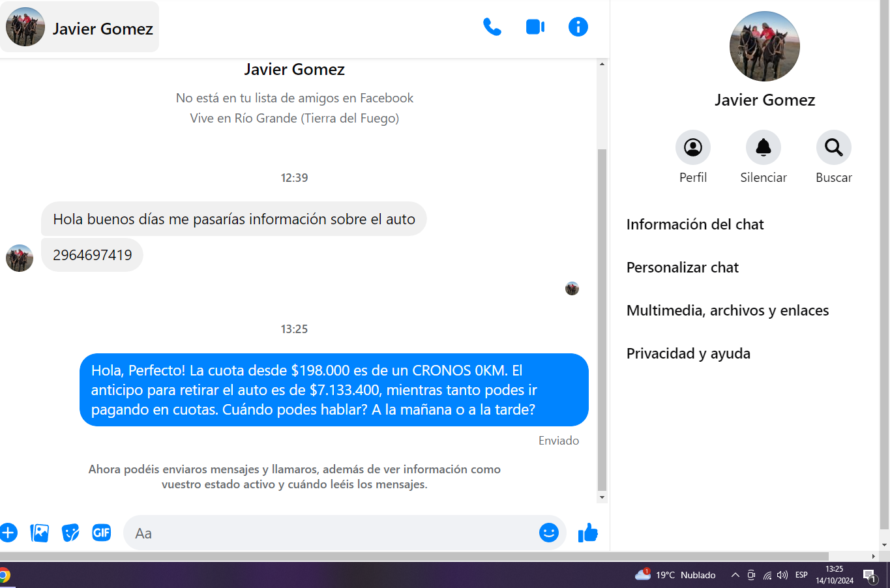Open Perfil from the side panel
The width and height of the screenshot is (890, 588).
coord(692,148)
